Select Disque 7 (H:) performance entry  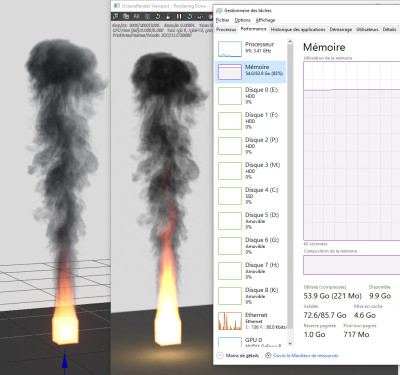click(x=250, y=271)
